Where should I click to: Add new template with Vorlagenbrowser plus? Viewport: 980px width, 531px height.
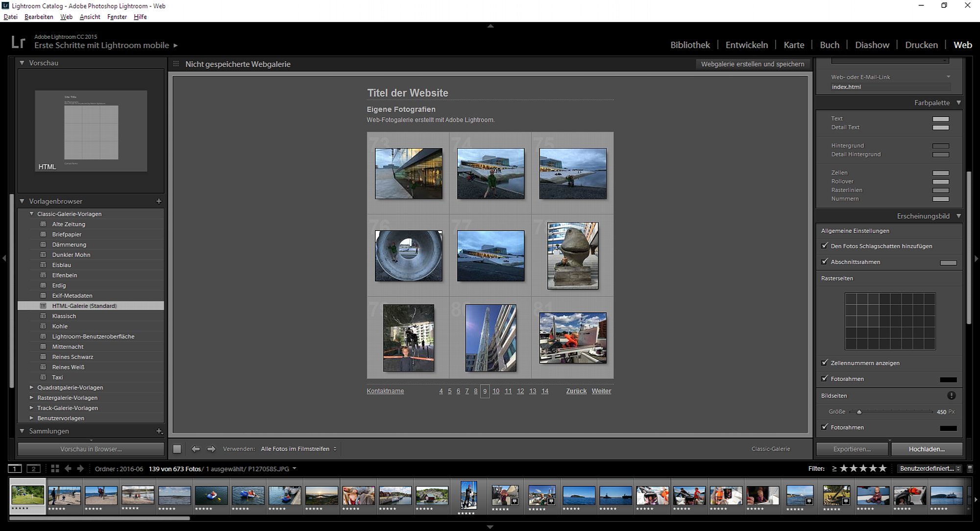(x=159, y=201)
